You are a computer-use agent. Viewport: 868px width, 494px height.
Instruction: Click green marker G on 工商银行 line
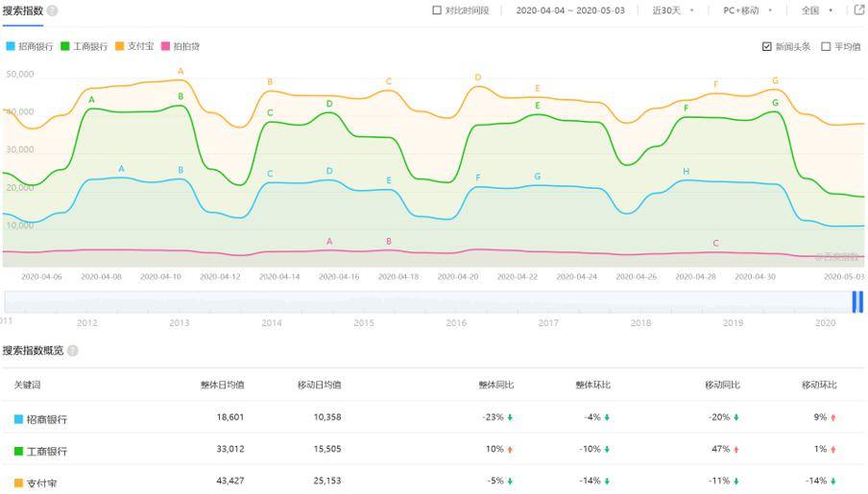[x=775, y=103]
